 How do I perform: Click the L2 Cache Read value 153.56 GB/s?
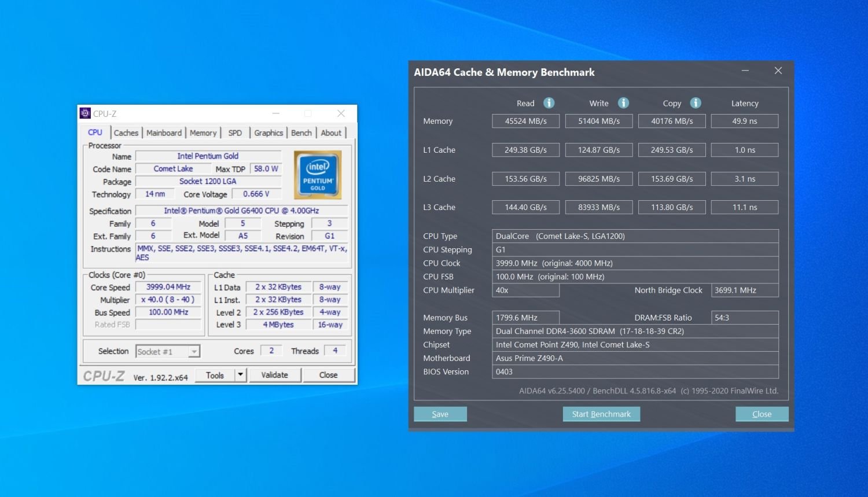pyautogui.click(x=525, y=179)
